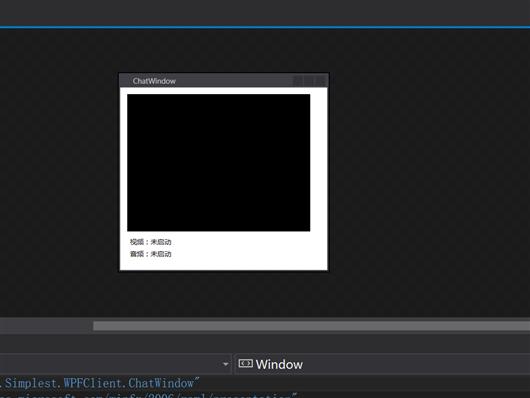
Task: Select the 音频：未启动 status label
Action: pos(150,254)
